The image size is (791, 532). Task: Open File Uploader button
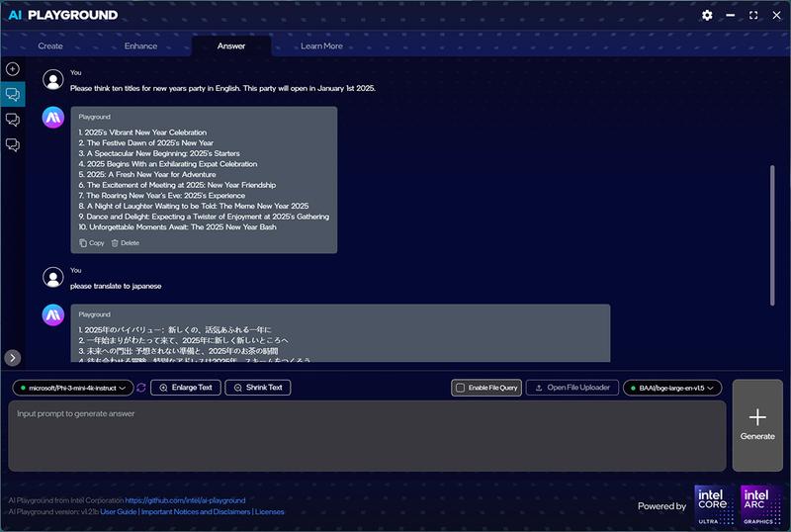(x=572, y=388)
